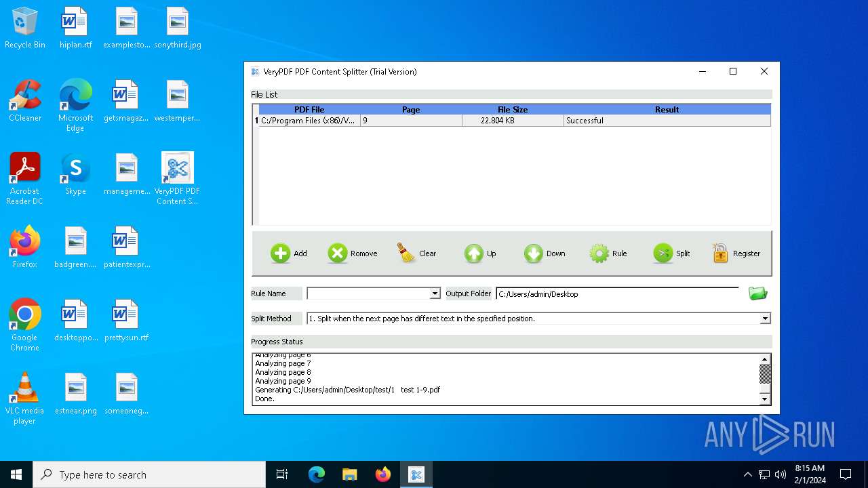Open the Rule settings with gear icon

pos(608,253)
